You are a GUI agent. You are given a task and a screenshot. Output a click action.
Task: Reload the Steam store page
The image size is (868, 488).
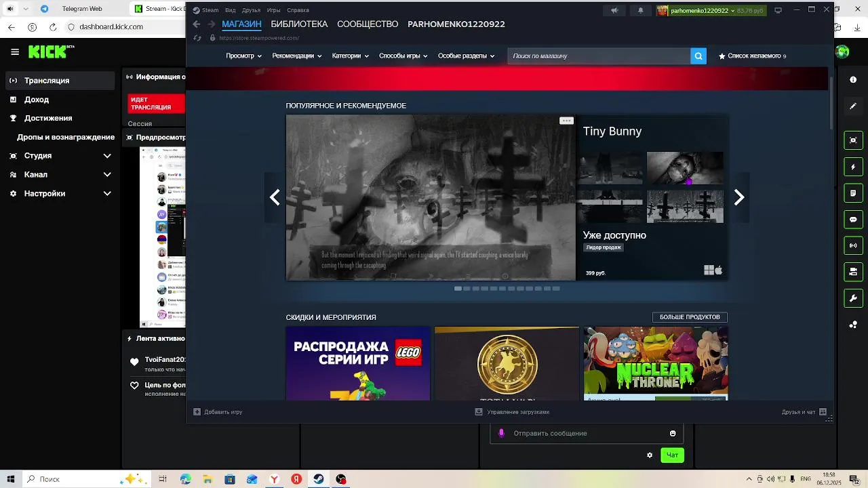click(197, 38)
